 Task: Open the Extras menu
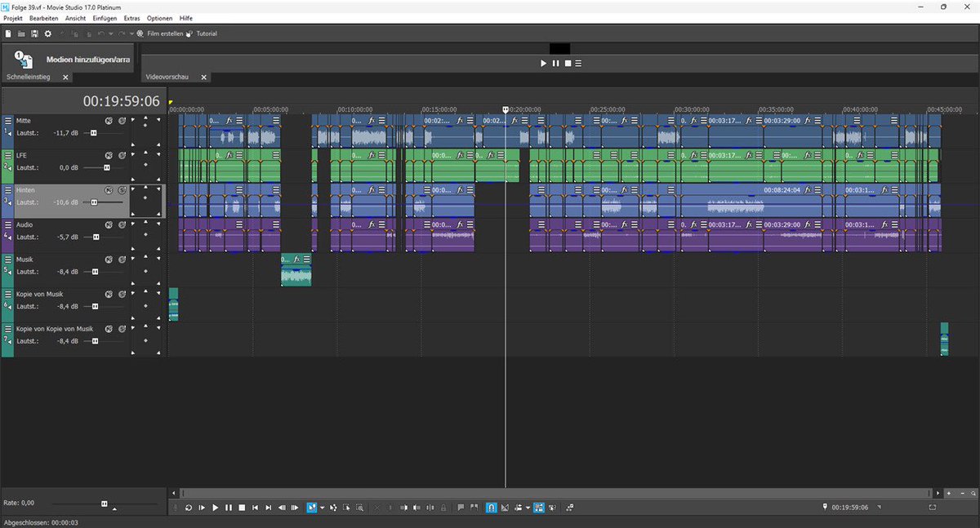click(131, 17)
